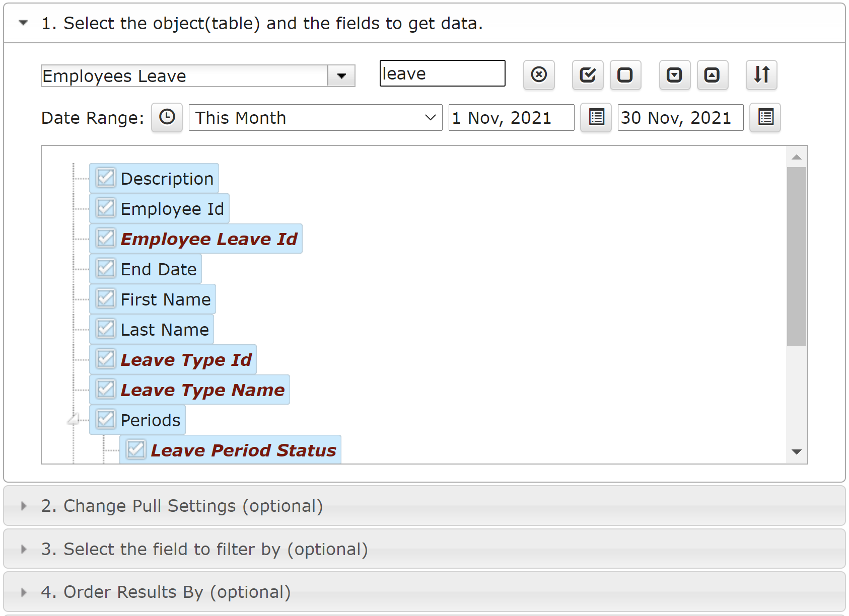Toggle the Employee Leave Id checkbox

click(x=106, y=238)
